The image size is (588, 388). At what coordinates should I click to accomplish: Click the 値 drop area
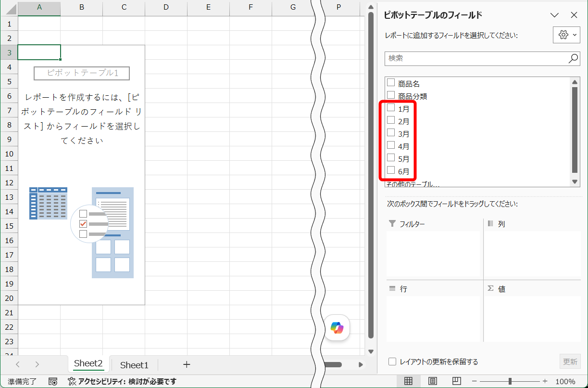533,318
